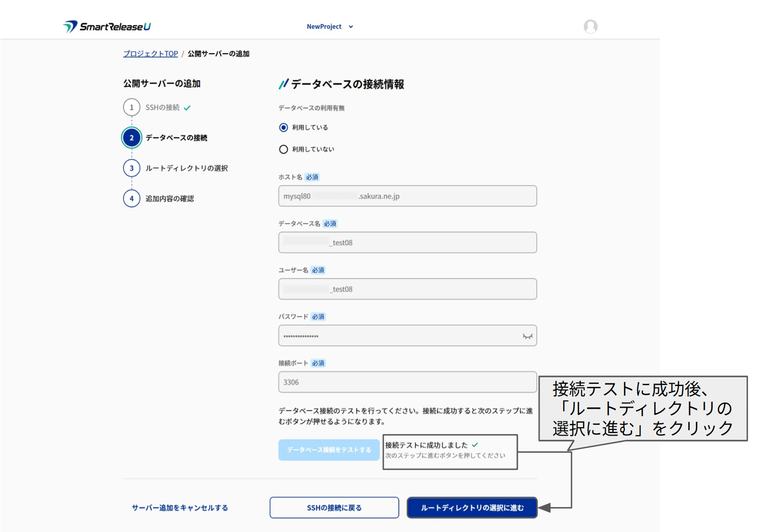
Task: Click step 4 circle for confirmation
Action: point(132,199)
